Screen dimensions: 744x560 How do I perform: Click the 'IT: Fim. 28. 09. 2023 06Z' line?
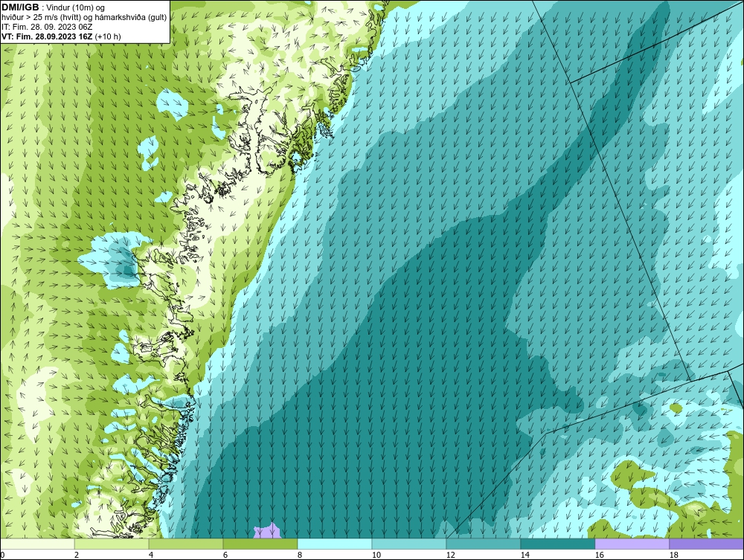[47, 27]
